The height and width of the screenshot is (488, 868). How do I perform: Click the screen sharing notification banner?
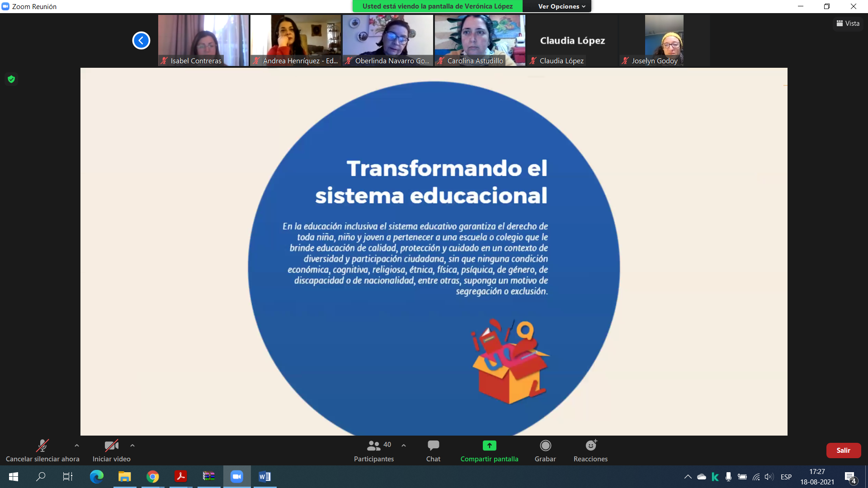coord(437,6)
